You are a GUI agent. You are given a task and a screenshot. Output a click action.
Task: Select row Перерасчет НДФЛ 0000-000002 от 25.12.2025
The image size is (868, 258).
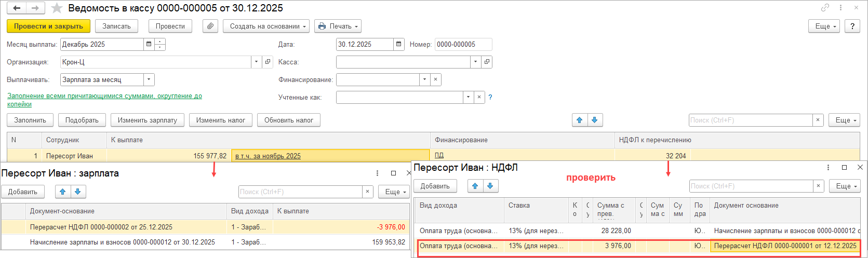pos(205,227)
